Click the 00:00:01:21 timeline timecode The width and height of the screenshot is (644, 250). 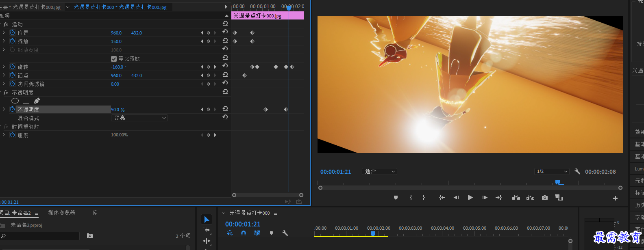243,224
